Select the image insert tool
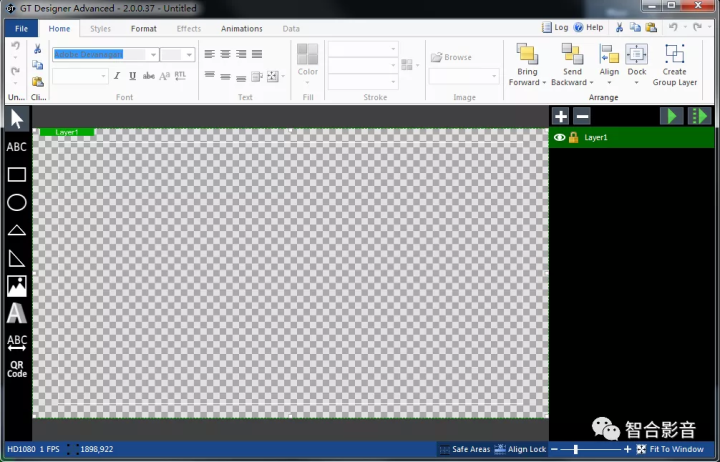Screen dimensions: 720x462 point(17,286)
